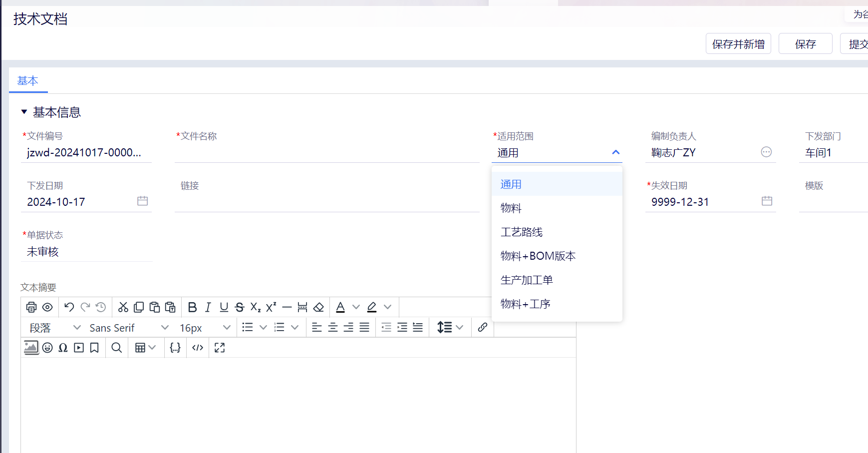The height and width of the screenshot is (453, 868).
Task: Decrease paragraph indent
Action: click(386, 327)
